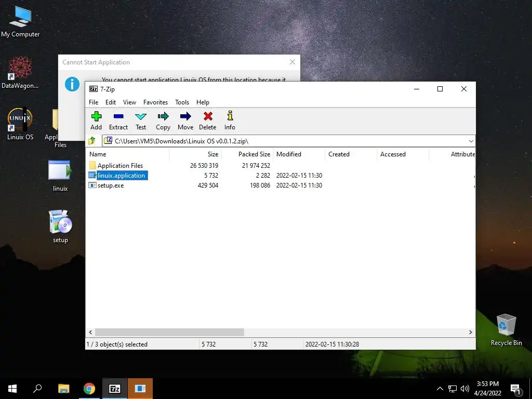Close the Cannot Start Application dialog

click(x=292, y=62)
